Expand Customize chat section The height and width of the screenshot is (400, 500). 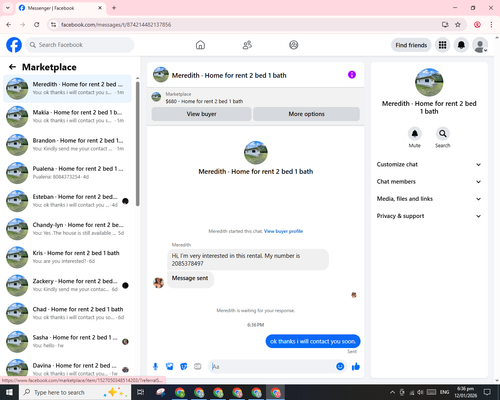click(429, 164)
